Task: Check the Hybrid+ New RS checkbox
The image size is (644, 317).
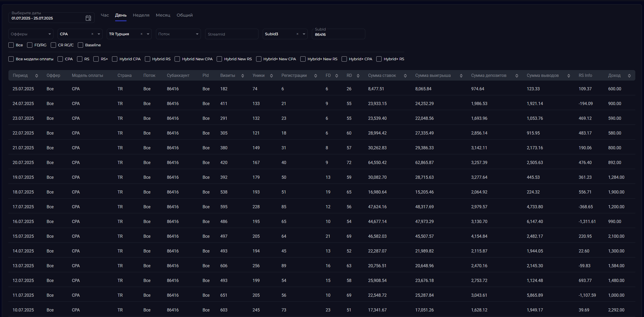Action: pyautogui.click(x=303, y=59)
